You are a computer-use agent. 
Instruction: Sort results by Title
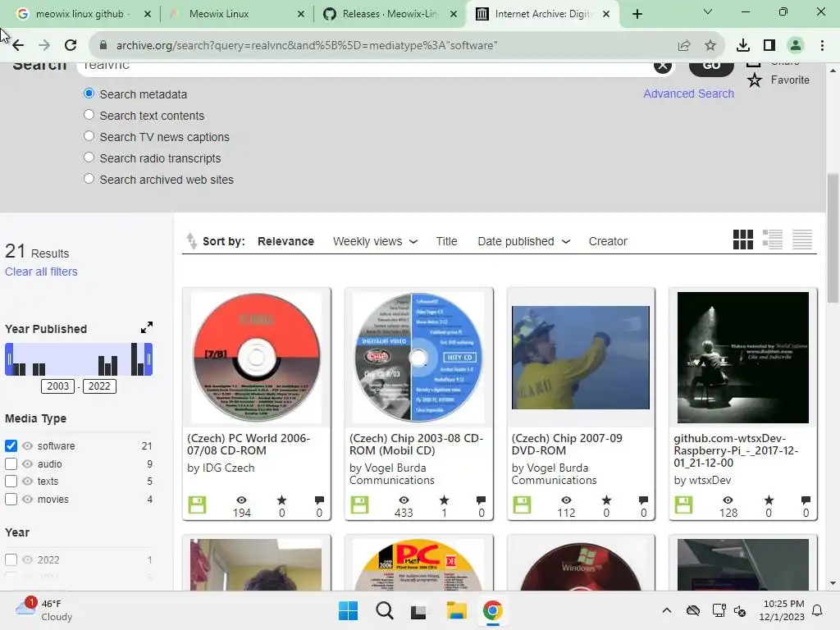pyautogui.click(x=446, y=242)
